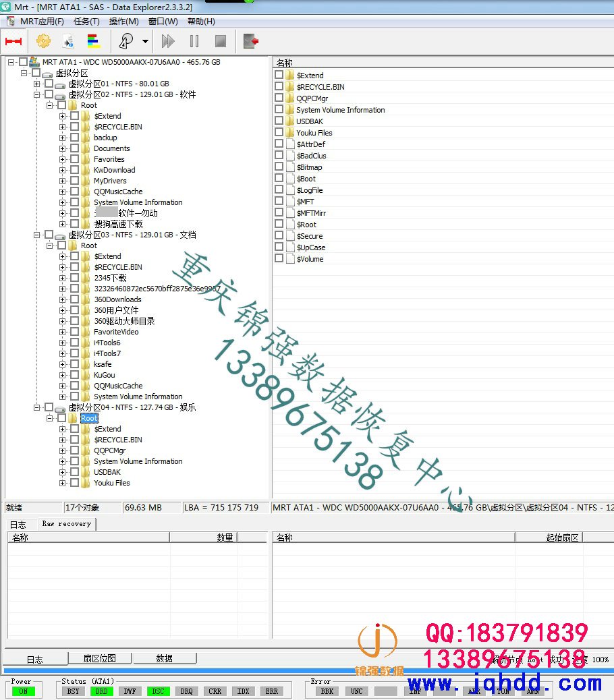Image resolution: width=614 pixels, height=700 pixels.
Task: Open the MRT应用(F) menu
Action: point(42,22)
